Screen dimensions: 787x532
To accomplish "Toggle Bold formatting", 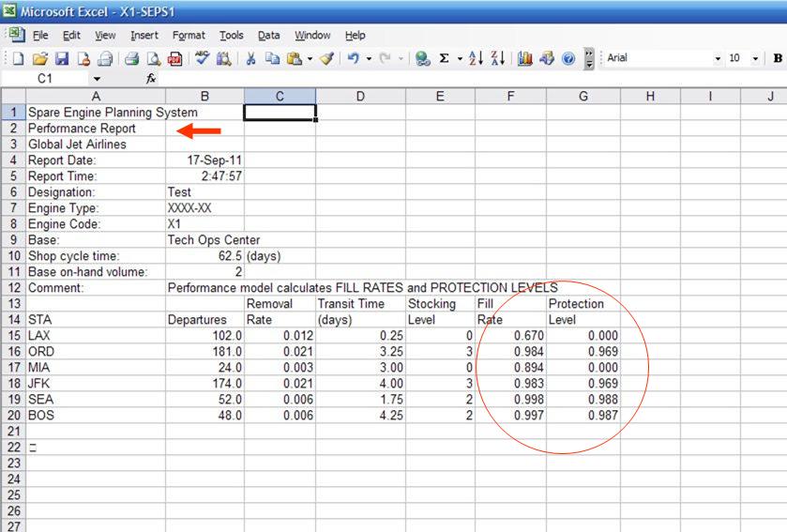I will click(777, 58).
